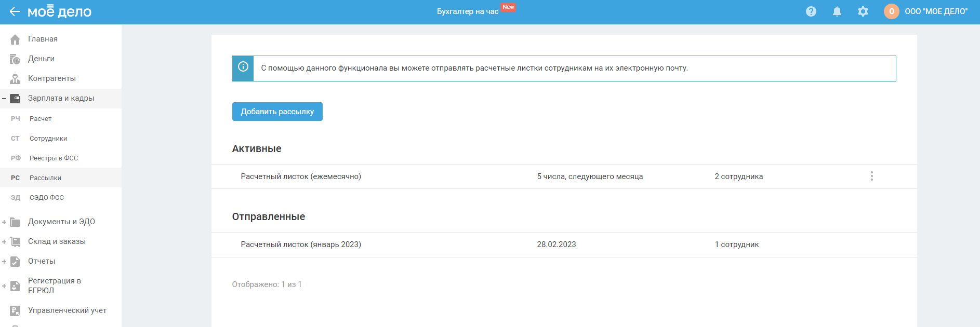Expand the Документы и ЭДО section
Image resolution: width=980 pixels, height=327 pixels.
point(4,222)
